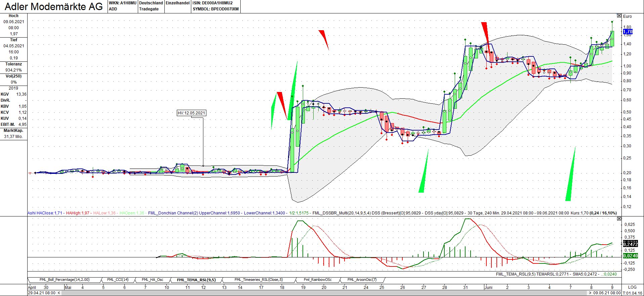Click the SYMBOL: BPEOD007IXM field
The image size is (644, 296).
pyautogui.click(x=216, y=9)
